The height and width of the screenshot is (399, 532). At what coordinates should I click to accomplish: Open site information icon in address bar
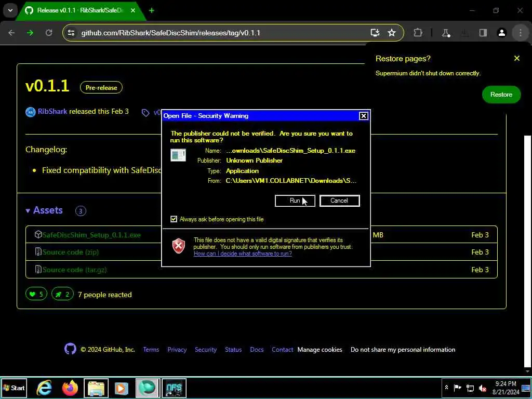coord(71,33)
